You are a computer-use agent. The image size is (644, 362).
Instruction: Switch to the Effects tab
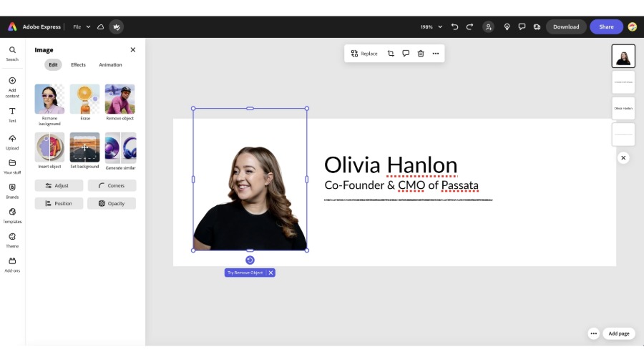pos(78,65)
